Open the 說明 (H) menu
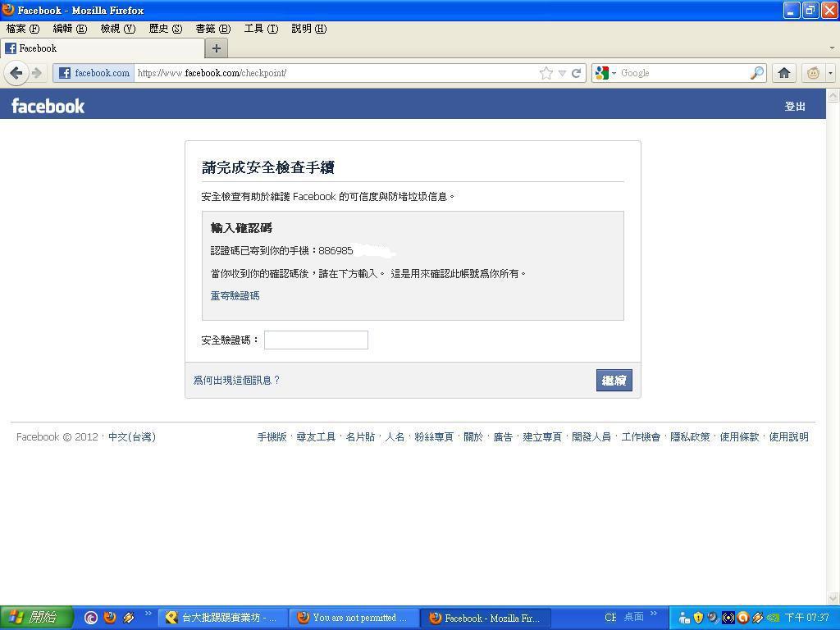Viewport: 840px width, 630px height. (308, 29)
